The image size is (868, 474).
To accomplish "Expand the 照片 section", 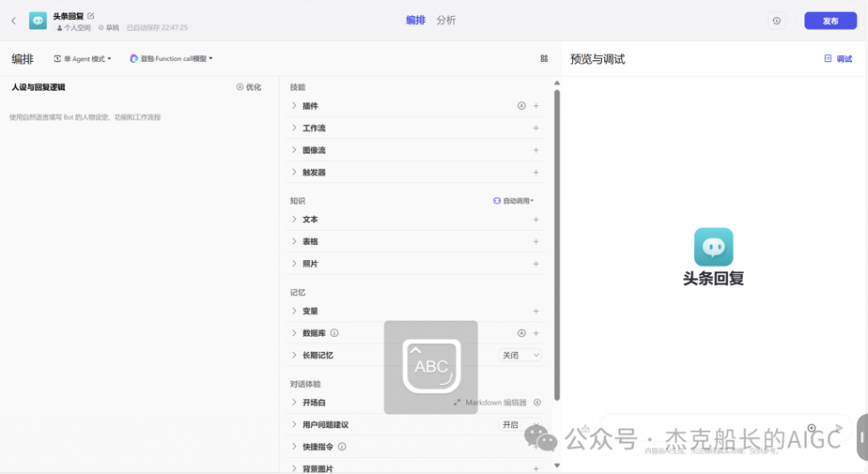I will pyautogui.click(x=294, y=264).
